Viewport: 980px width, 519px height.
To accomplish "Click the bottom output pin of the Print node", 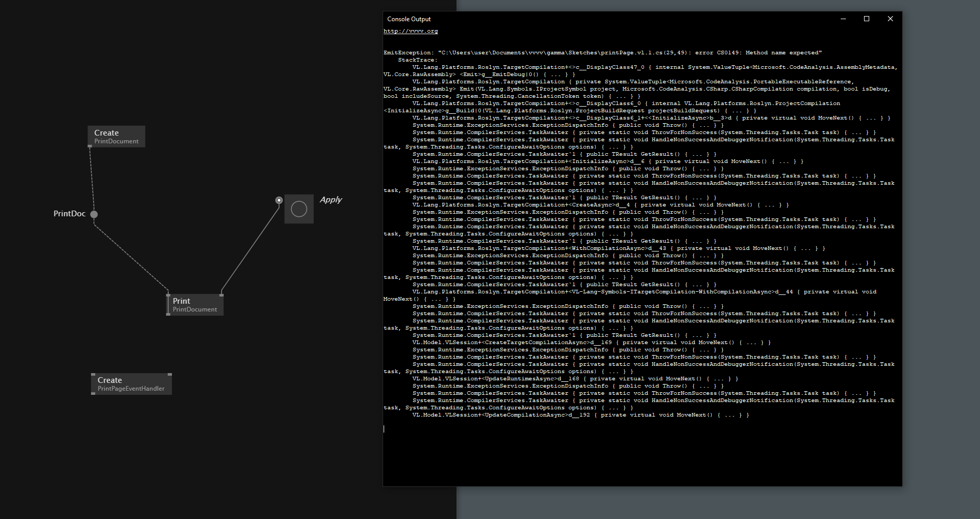I will tap(168, 314).
